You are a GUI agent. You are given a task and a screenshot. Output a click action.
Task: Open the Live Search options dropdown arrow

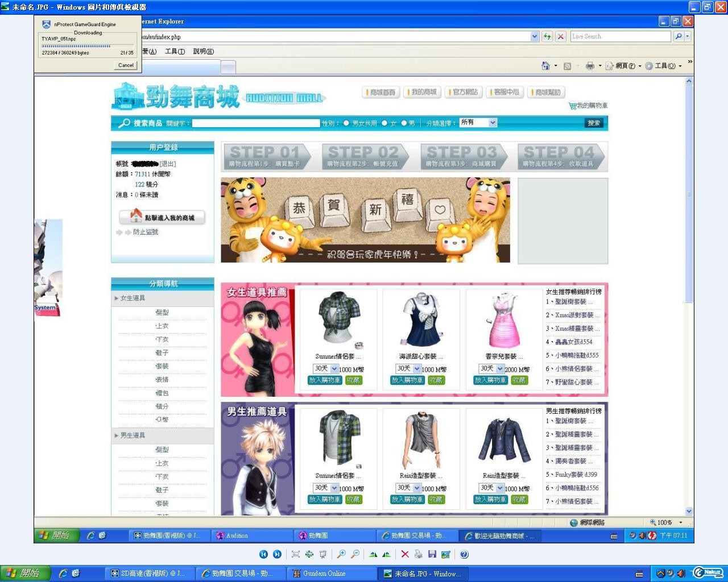click(x=688, y=36)
